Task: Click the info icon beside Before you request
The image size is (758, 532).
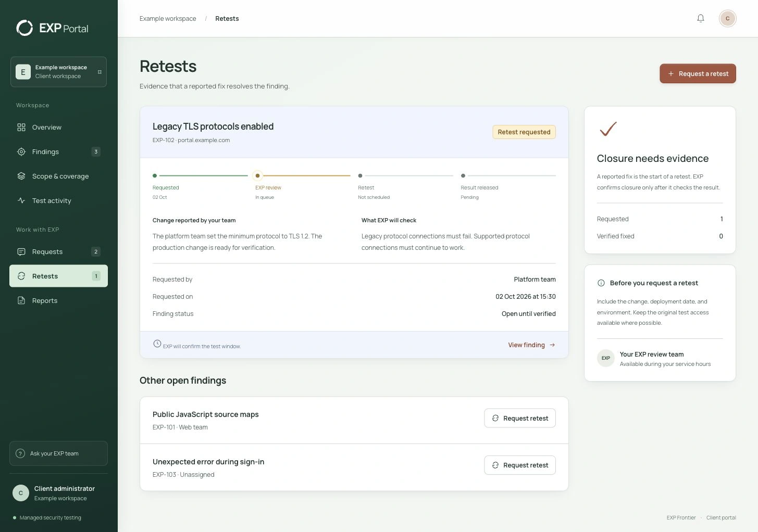Action: [x=601, y=283]
